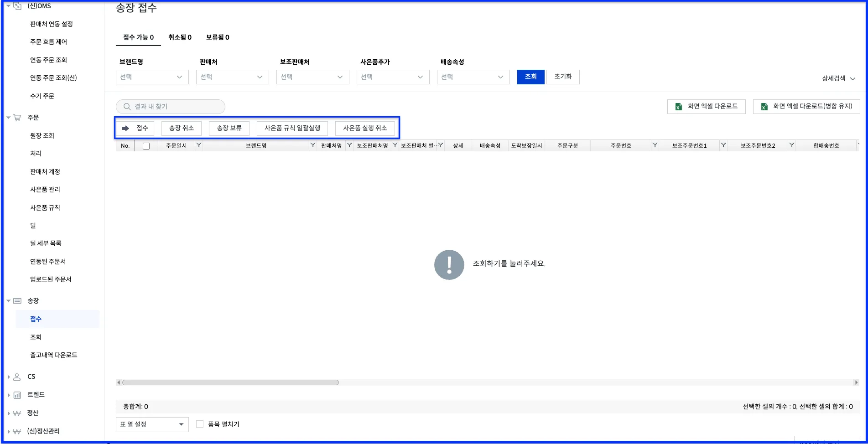Click the blue 조회 button

[531, 77]
